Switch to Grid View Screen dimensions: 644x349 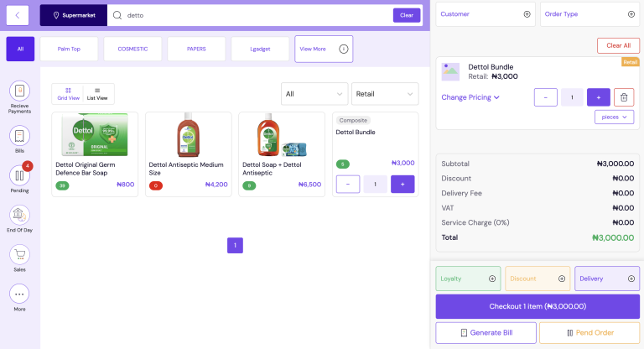click(68, 94)
